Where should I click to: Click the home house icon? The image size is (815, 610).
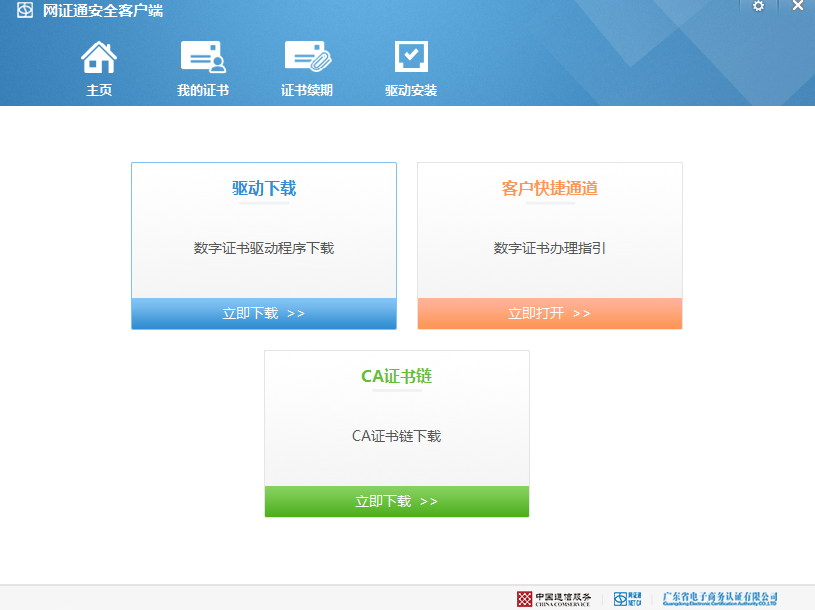click(x=99, y=58)
